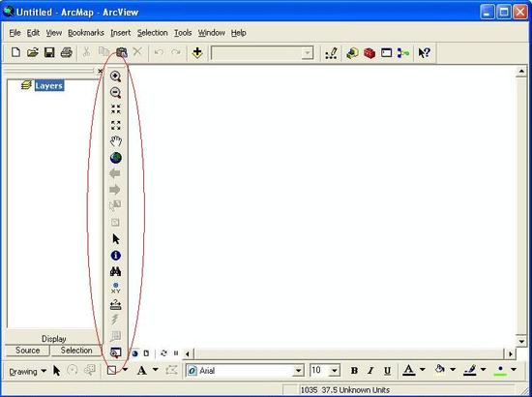
Task: Select the Zoom Out tool
Action: (x=116, y=92)
